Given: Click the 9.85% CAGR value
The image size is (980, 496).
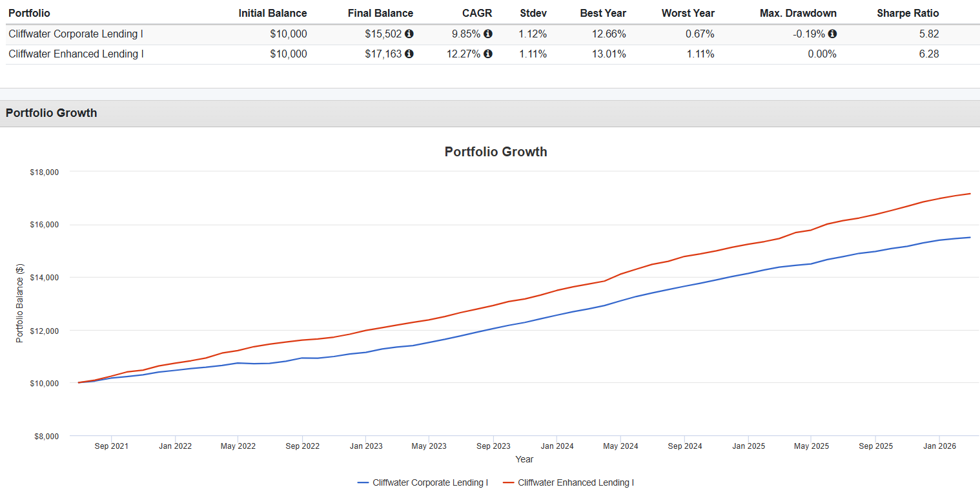Looking at the screenshot, I should (x=466, y=34).
